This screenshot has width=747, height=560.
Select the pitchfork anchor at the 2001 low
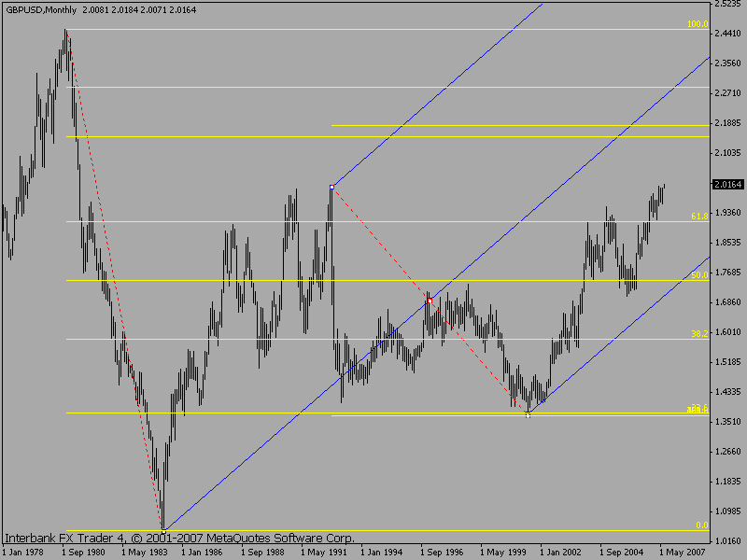tap(528, 415)
